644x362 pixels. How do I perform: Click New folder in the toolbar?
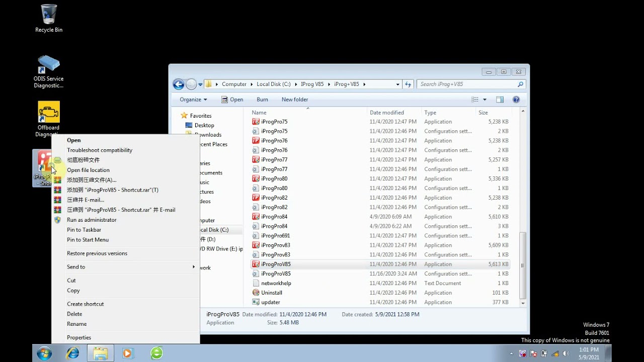[295, 100]
